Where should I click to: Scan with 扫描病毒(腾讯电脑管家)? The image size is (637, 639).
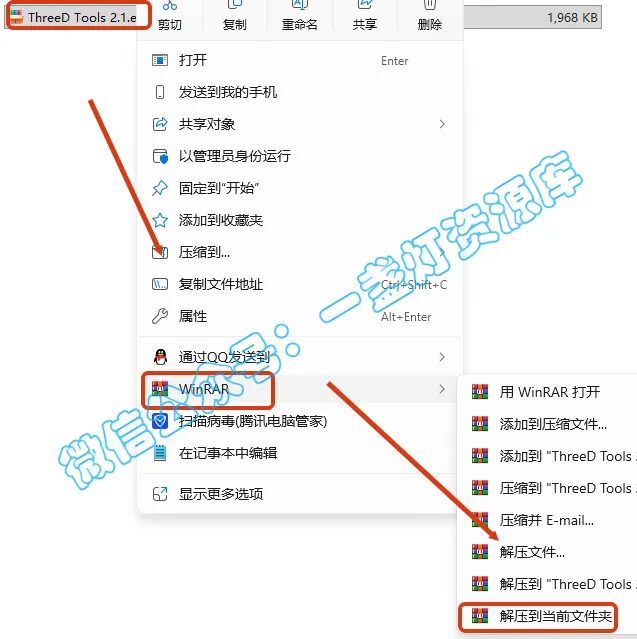[x=300, y=421]
